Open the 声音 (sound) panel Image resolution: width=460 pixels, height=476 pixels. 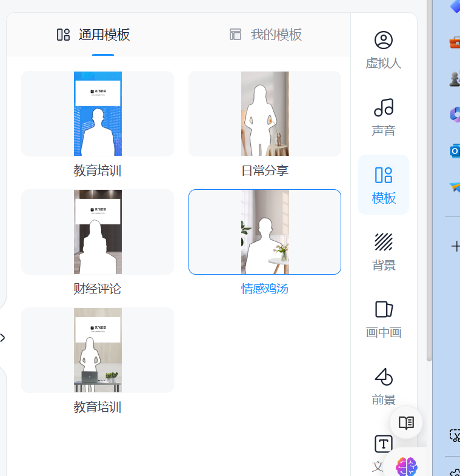click(x=383, y=117)
